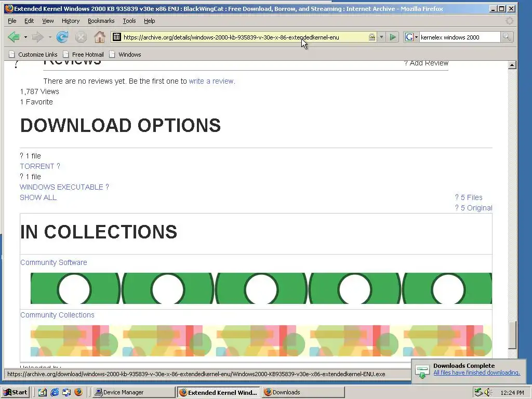Click the first quick launch icon next to Start
The image size is (532, 399).
43,392
